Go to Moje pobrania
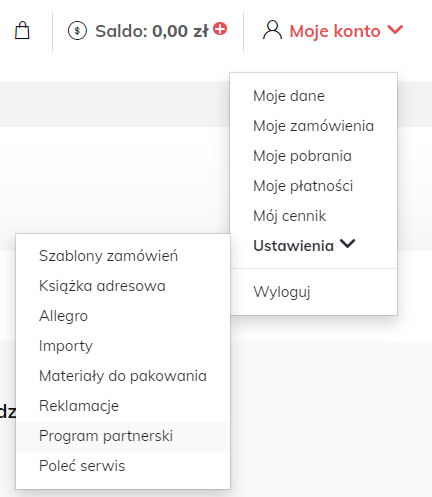The image size is (432, 497). [x=302, y=156]
